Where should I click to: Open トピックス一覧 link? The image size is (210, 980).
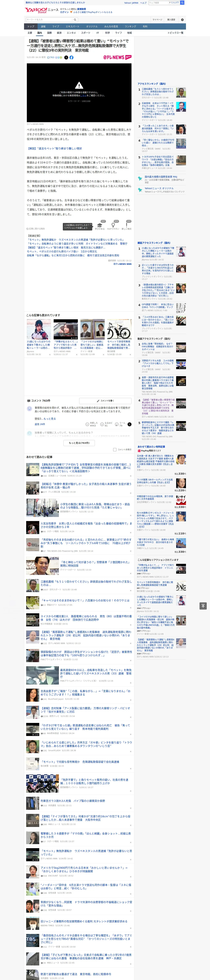tap(175, 33)
